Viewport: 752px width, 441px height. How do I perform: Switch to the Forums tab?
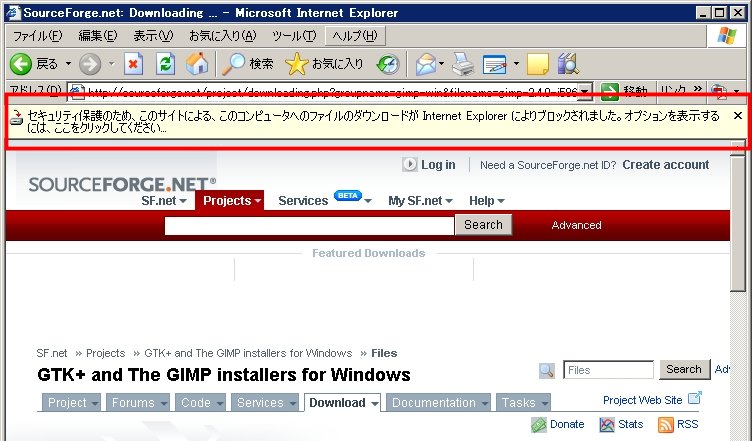pos(138,403)
